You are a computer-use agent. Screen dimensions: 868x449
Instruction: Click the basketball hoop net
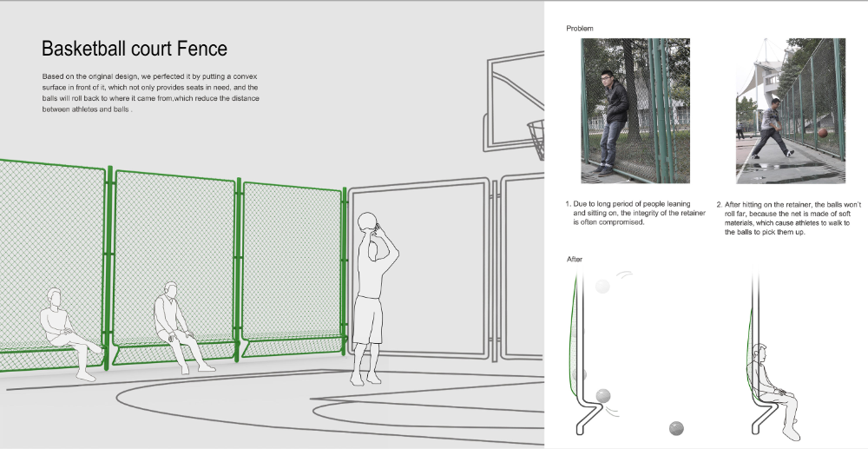536,138
